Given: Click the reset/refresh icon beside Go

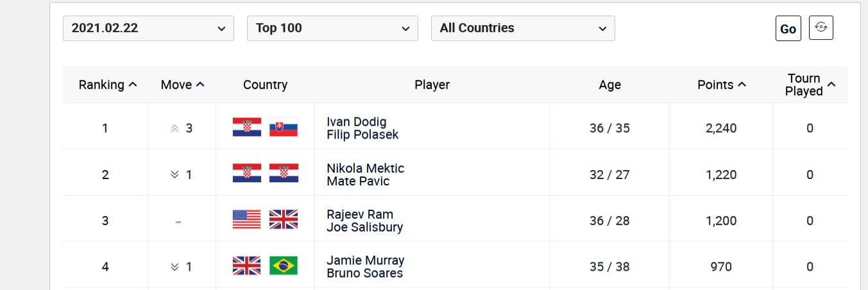Looking at the screenshot, I should [x=821, y=28].
